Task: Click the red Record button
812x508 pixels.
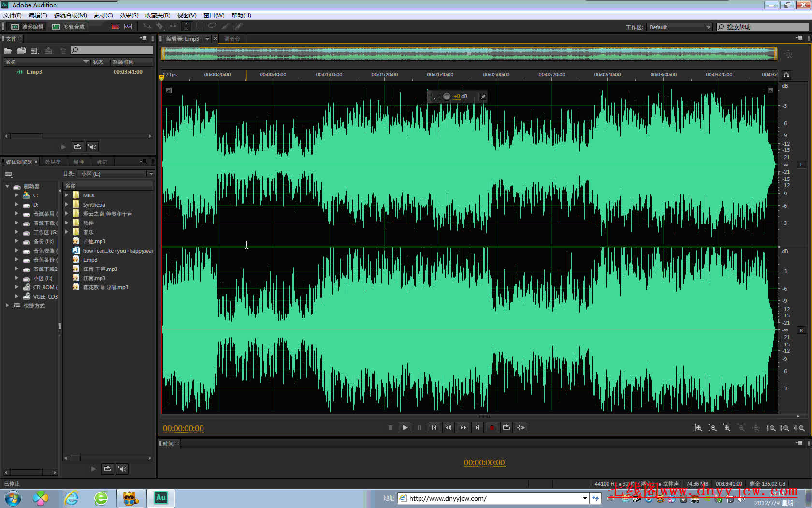Action: (x=492, y=427)
